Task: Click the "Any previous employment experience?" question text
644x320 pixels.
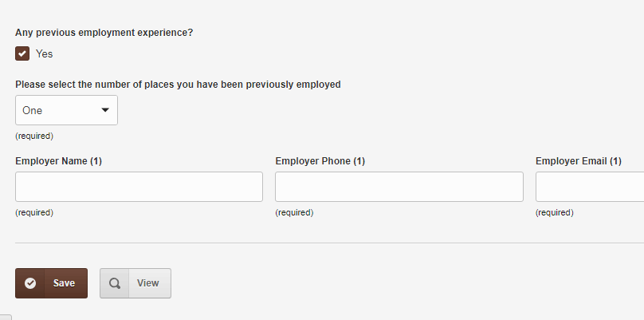Action: click(104, 33)
